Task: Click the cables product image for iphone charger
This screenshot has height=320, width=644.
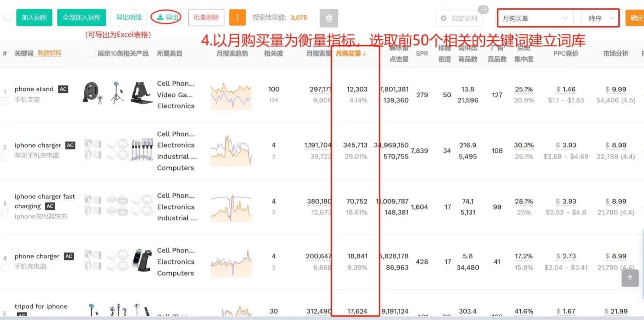Action: (x=142, y=149)
